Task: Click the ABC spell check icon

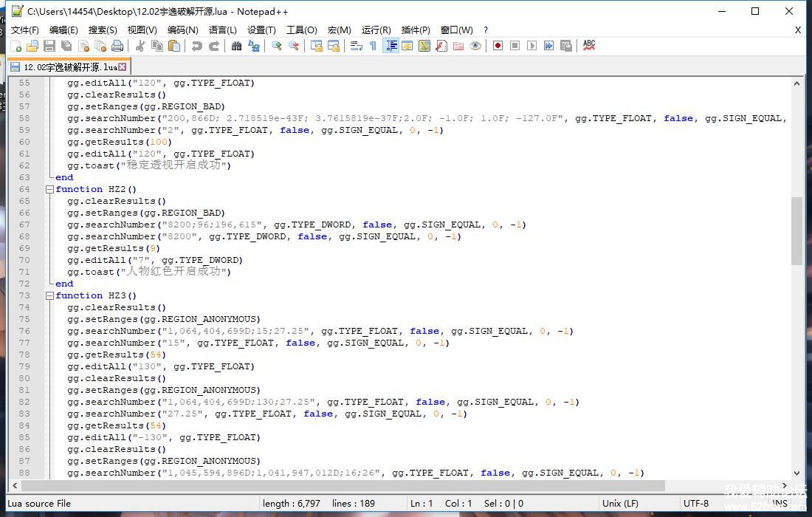Action: [x=589, y=46]
